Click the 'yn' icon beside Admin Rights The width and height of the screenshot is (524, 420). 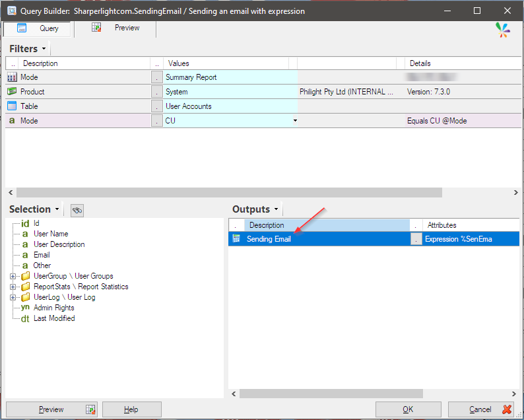coord(25,308)
